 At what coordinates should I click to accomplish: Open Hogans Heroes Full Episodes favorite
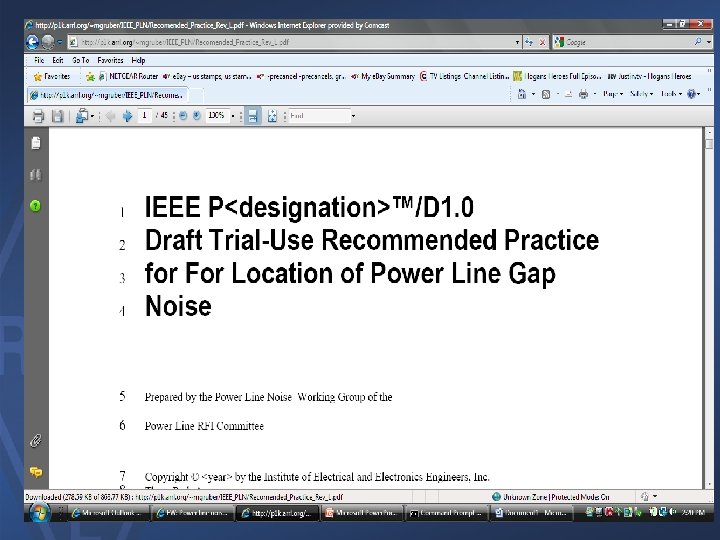557,76
